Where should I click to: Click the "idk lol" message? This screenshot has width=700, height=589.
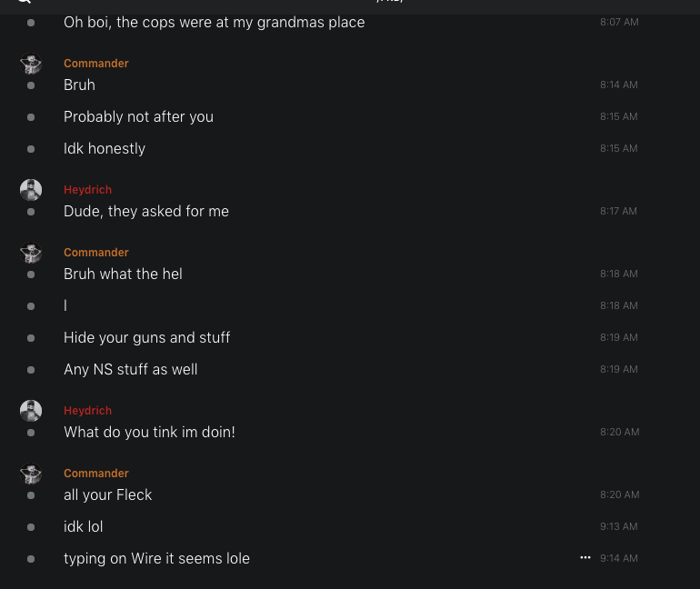point(83,526)
